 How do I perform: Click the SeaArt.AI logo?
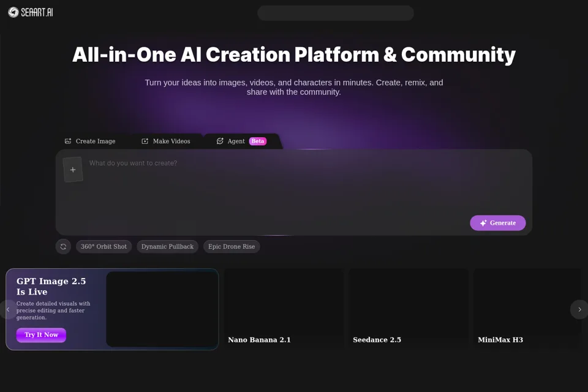tap(31, 12)
